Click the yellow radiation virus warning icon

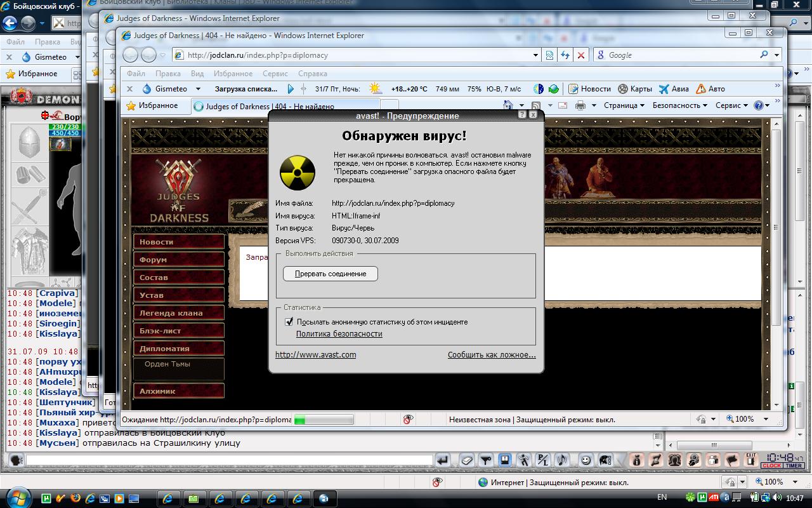pyautogui.click(x=297, y=172)
